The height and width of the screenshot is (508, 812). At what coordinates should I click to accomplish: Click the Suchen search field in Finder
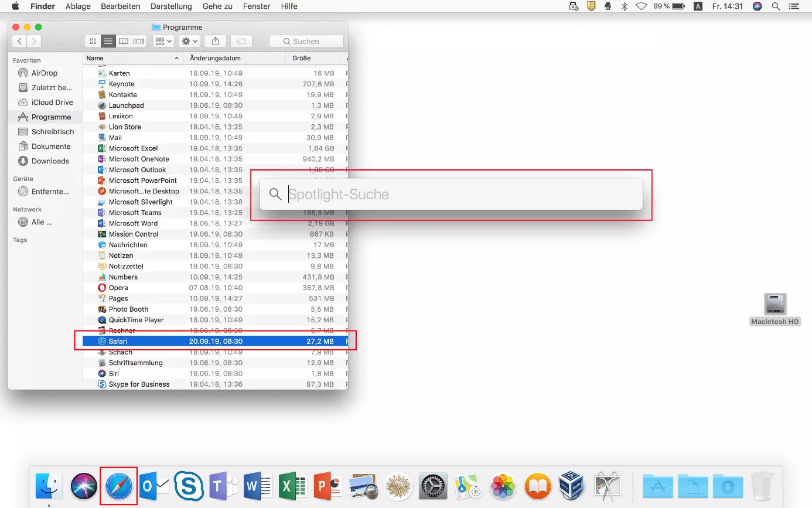tap(306, 41)
